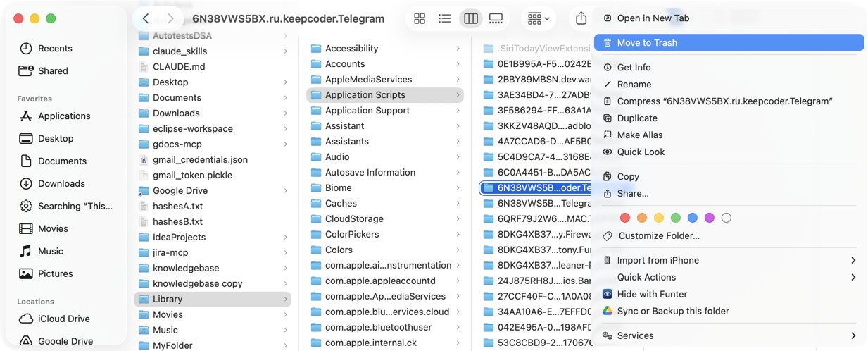
Task: Apply the blue tag color
Action: coord(692,218)
